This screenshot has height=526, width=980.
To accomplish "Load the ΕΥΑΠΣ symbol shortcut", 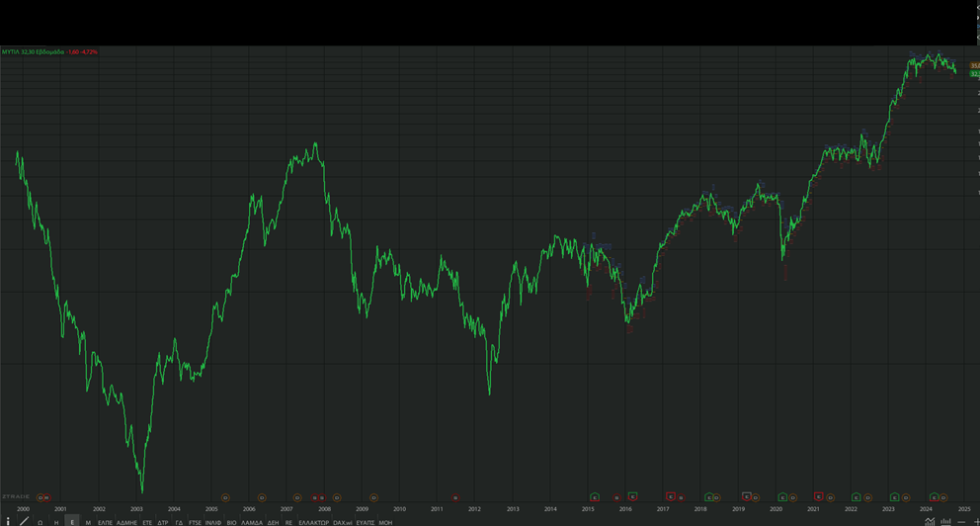I will [365, 522].
